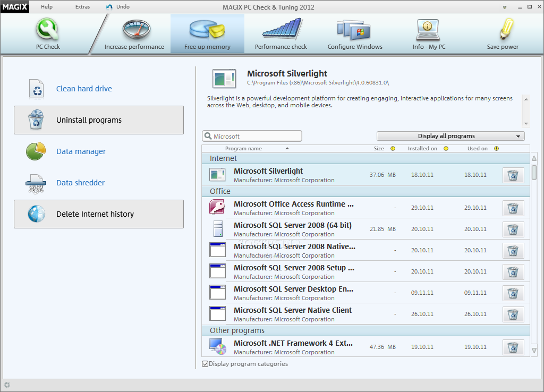Select Microsoft SQL Server 2008 (64-bit) row

[x=365, y=229]
